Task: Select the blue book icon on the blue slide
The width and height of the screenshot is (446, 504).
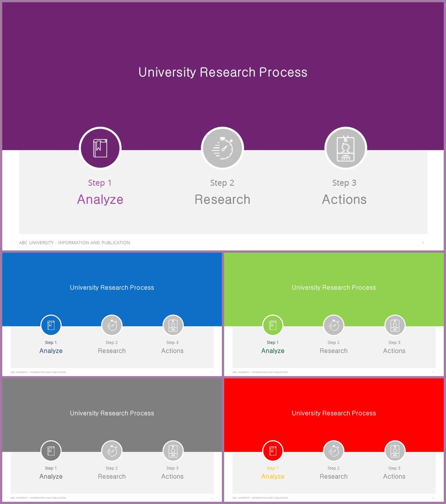Action: [x=51, y=325]
